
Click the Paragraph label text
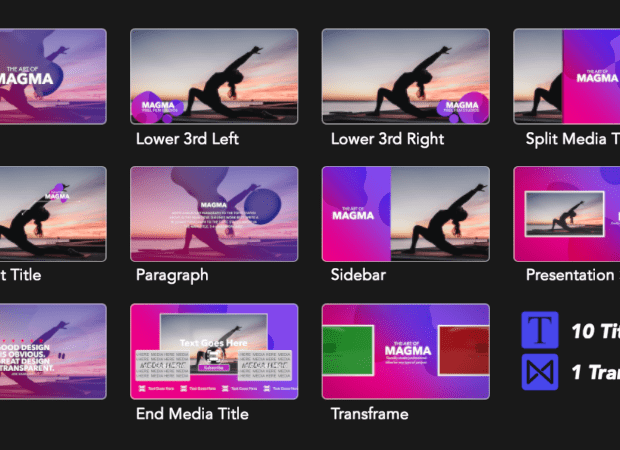pos(172,275)
